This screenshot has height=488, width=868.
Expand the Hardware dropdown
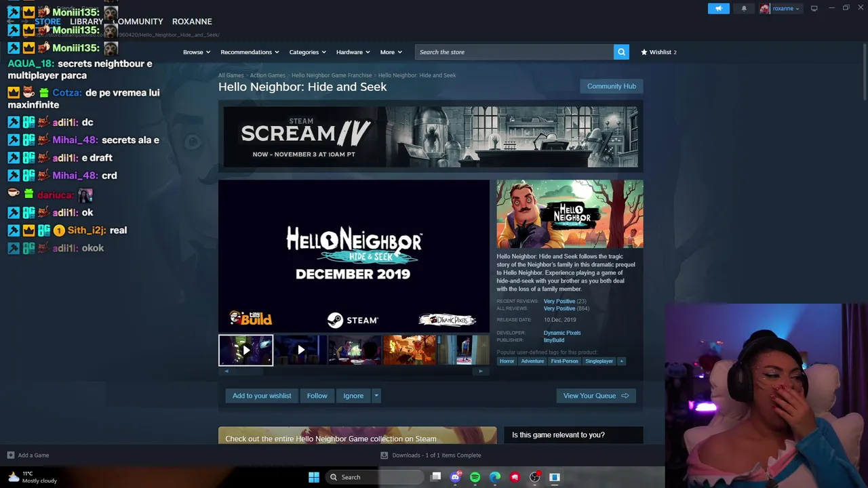[x=353, y=52]
